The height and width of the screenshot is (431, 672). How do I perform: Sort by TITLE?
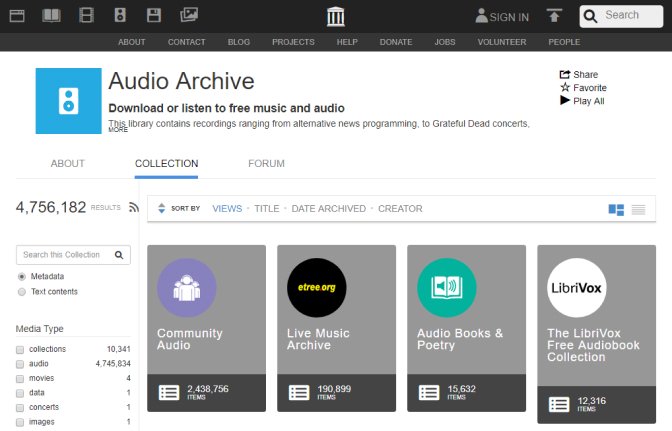(x=267, y=209)
